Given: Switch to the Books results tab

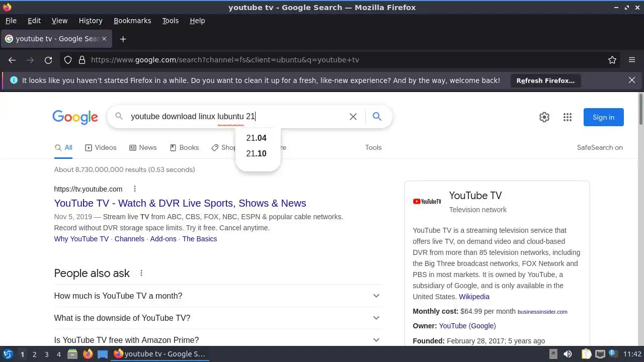Looking at the screenshot, I should (184, 147).
